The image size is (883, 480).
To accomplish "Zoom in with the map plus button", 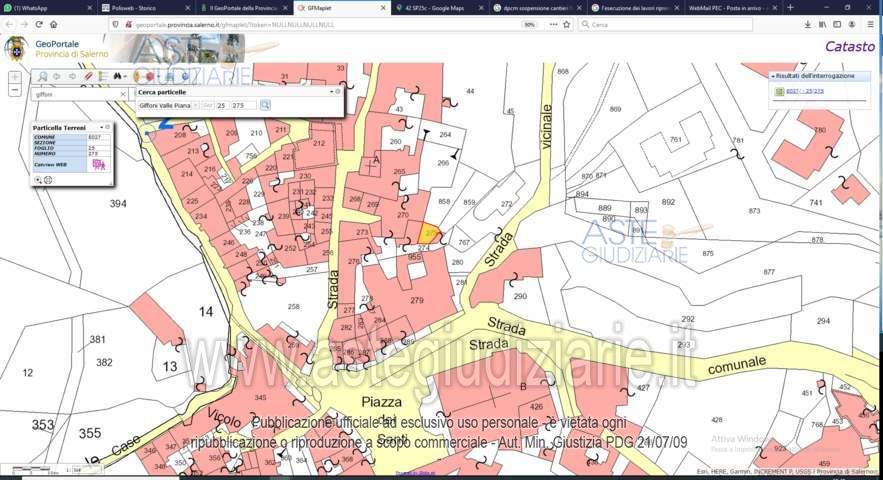I will pos(15,77).
